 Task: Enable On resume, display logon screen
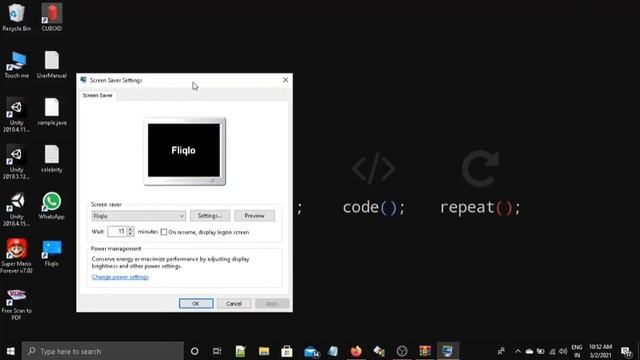tap(164, 232)
